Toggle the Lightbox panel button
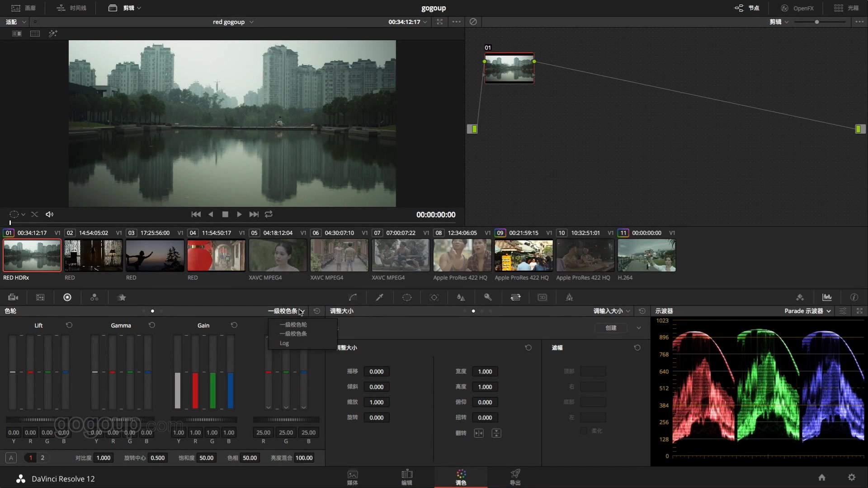 point(846,8)
